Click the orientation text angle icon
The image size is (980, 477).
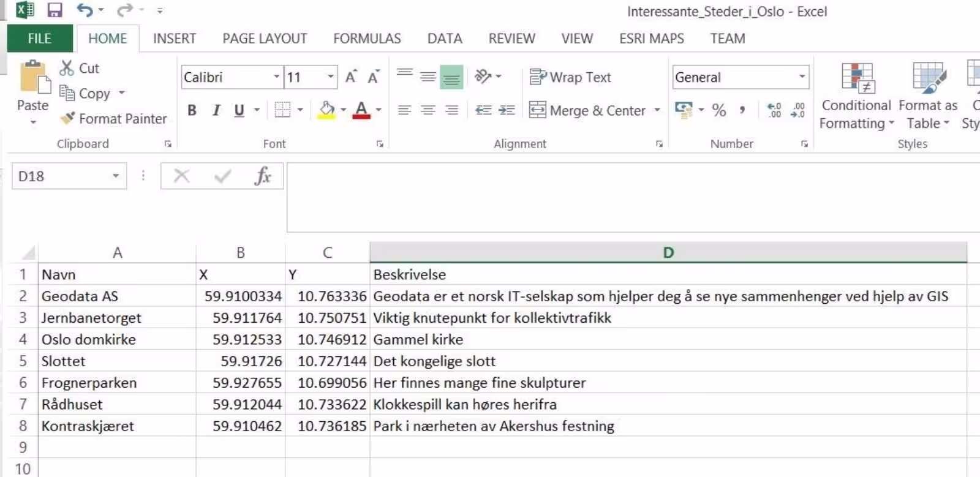(483, 77)
